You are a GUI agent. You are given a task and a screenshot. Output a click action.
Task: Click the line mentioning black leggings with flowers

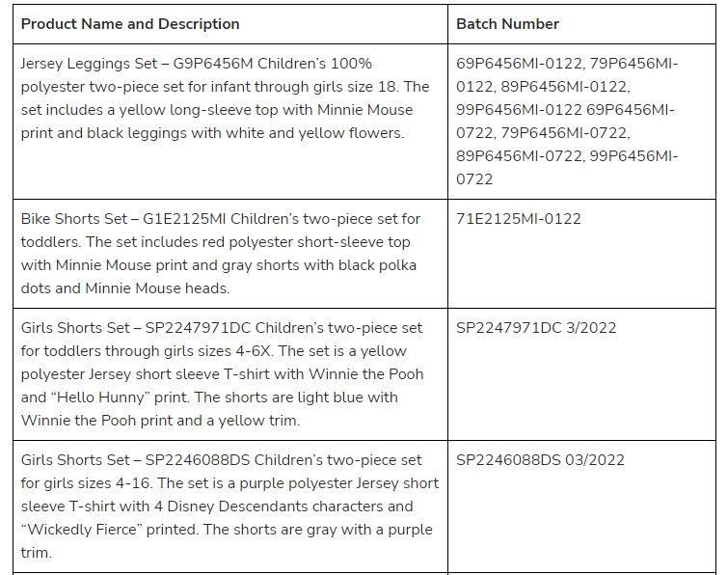click(x=213, y=133)
